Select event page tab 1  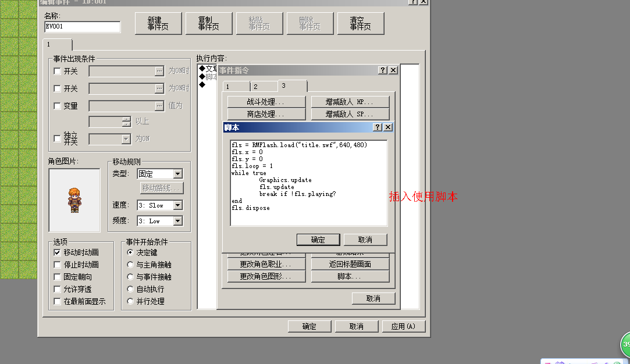58,44
